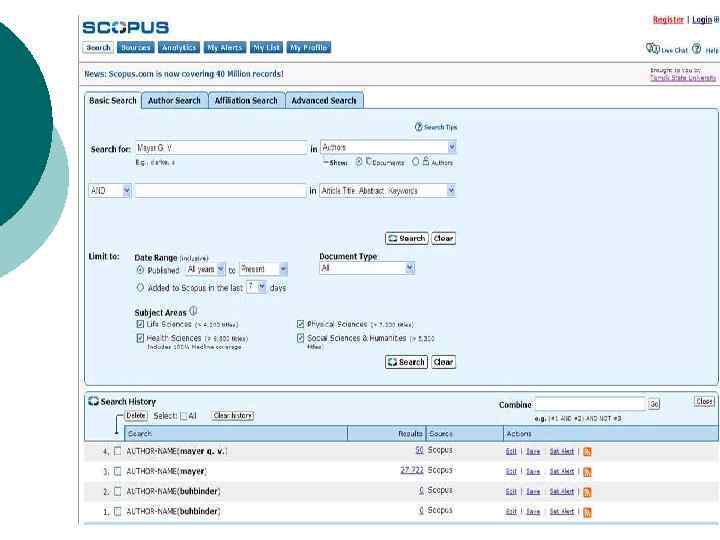
Task: Click Edit for mayer g. v. search
Action: [x=511, y=451]
